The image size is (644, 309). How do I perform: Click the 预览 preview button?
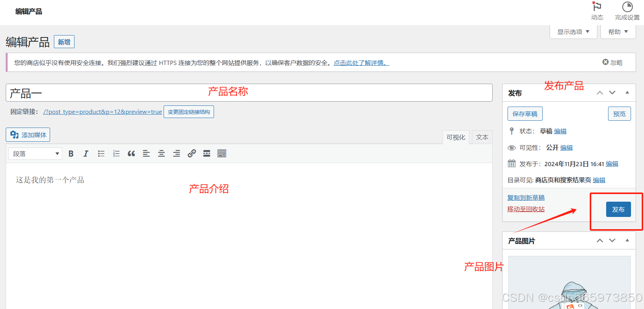619,114
